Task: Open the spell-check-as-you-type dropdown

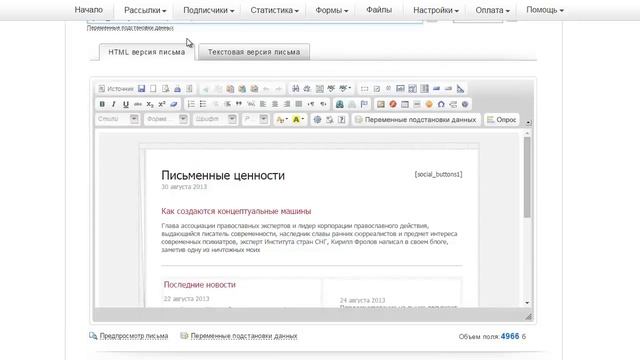Action: 345,89
